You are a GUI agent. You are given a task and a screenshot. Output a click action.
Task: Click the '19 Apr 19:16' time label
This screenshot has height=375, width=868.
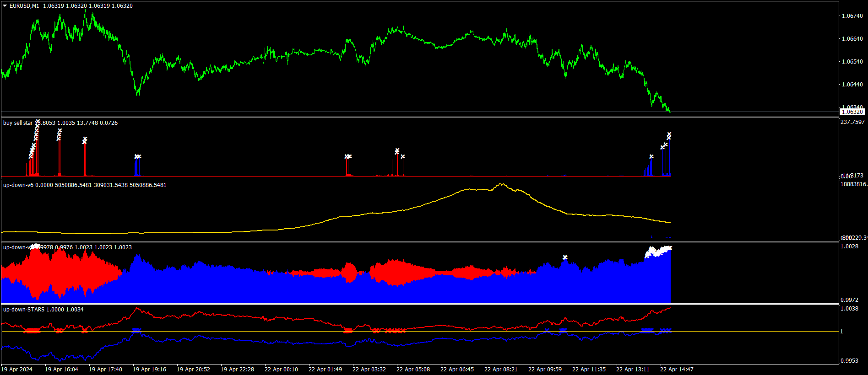coord(149,370)
